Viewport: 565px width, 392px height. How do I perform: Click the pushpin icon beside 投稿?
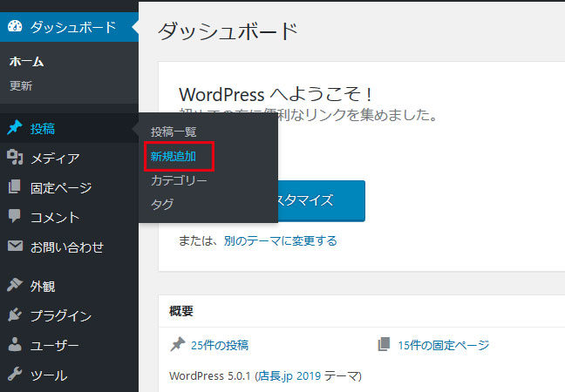pyautogui.click(x=15, y=128)
